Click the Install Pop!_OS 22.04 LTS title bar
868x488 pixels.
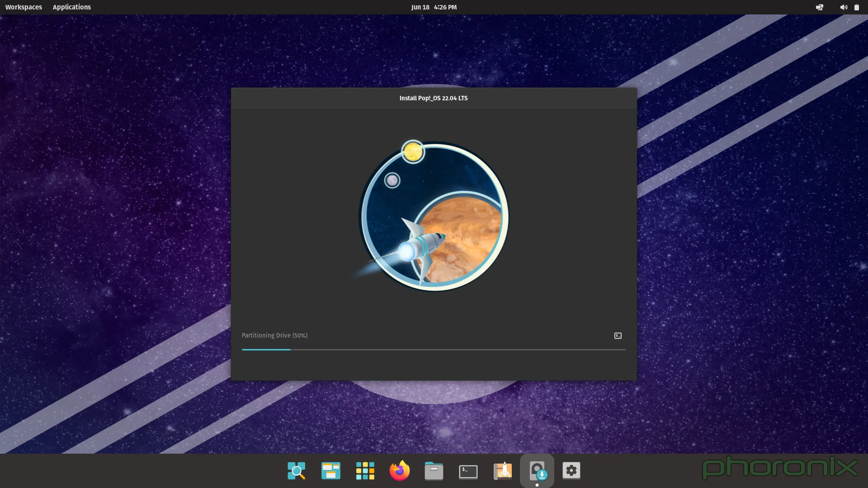(x=434, y=98)
